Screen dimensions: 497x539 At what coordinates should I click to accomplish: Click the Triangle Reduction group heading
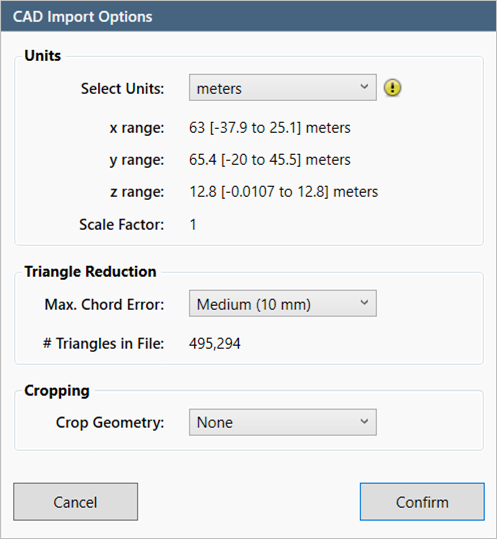[x=90, y=272]
